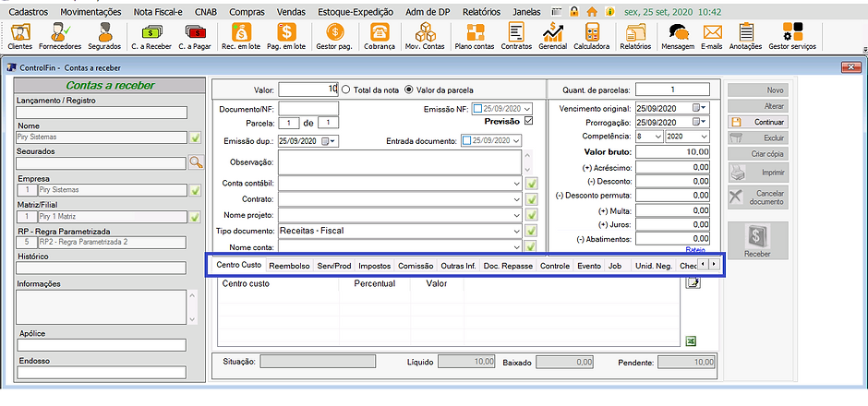Open Mov. Contas toolbar icon
Screen dimensions: 868x406
click(425, 37)
